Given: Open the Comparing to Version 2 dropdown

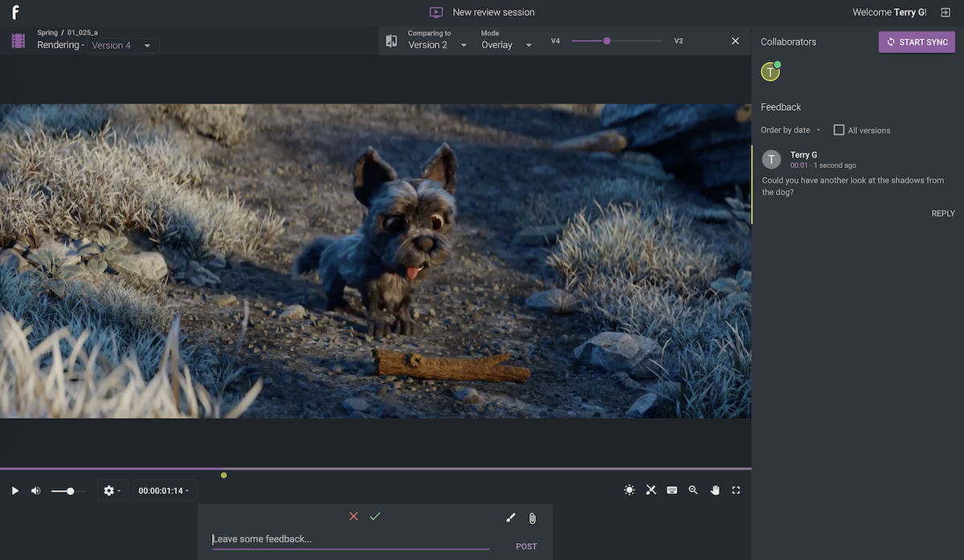Looking at the screenshot, I should click(438, 41).
